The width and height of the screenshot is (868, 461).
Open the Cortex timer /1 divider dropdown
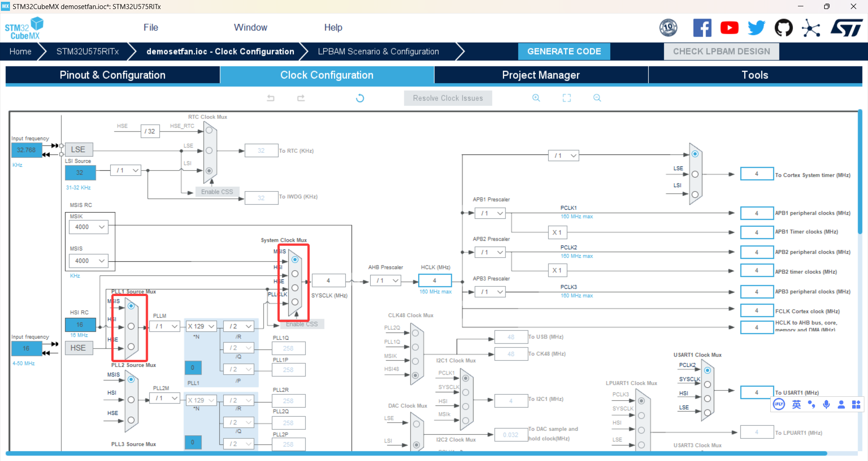point(564,155)
